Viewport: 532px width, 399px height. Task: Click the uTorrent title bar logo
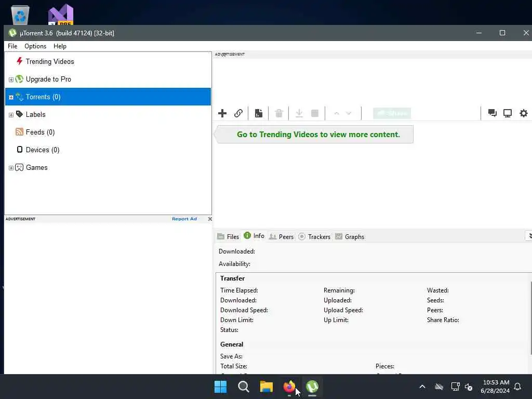point(12,33)
